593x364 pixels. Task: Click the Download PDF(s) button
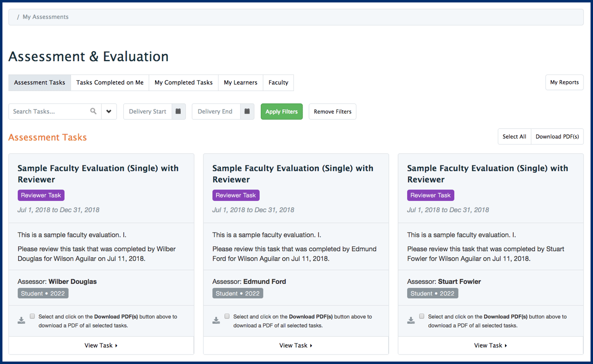point(557,137)
